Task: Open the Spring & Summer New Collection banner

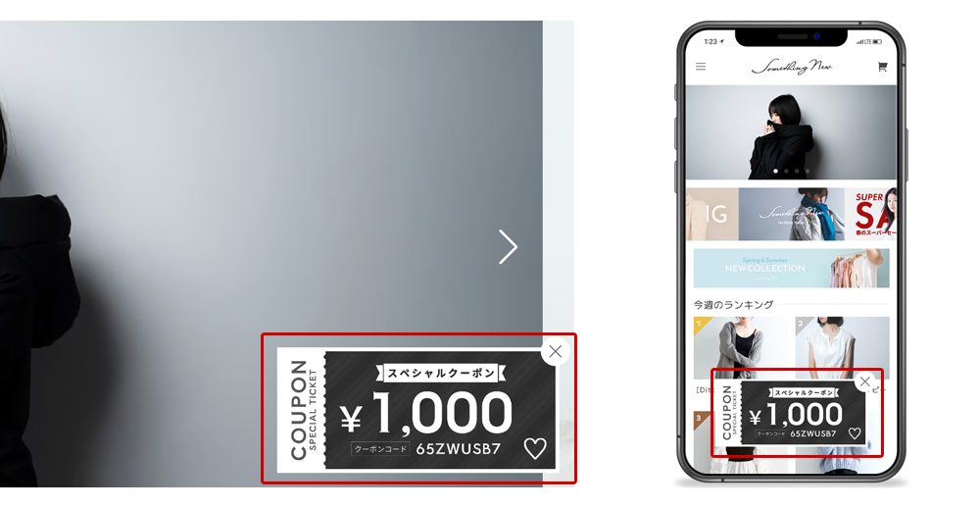Action: (x=791, y=269)
